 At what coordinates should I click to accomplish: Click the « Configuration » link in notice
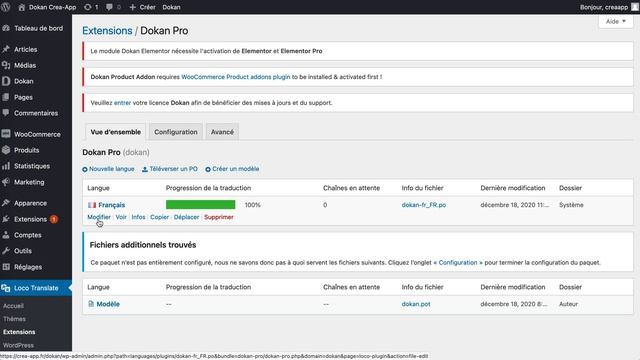coord(458,262)
